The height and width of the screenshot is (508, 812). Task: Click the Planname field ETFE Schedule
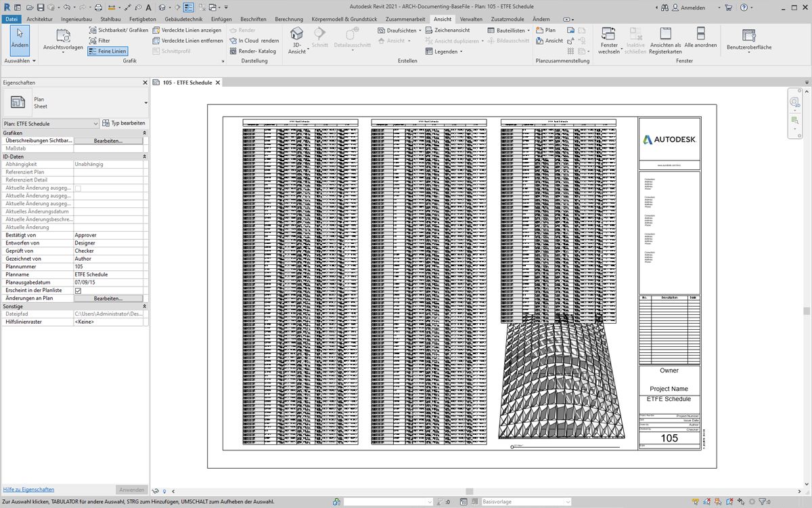coord(108,274)
